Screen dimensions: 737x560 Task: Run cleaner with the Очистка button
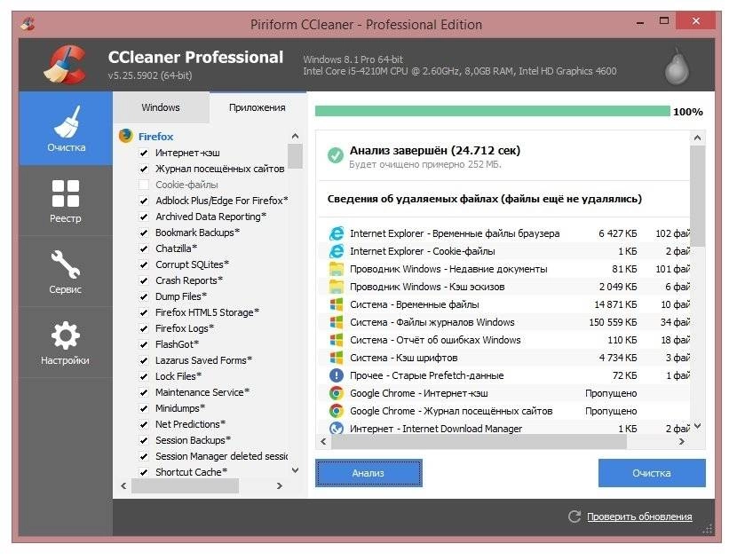652,473
